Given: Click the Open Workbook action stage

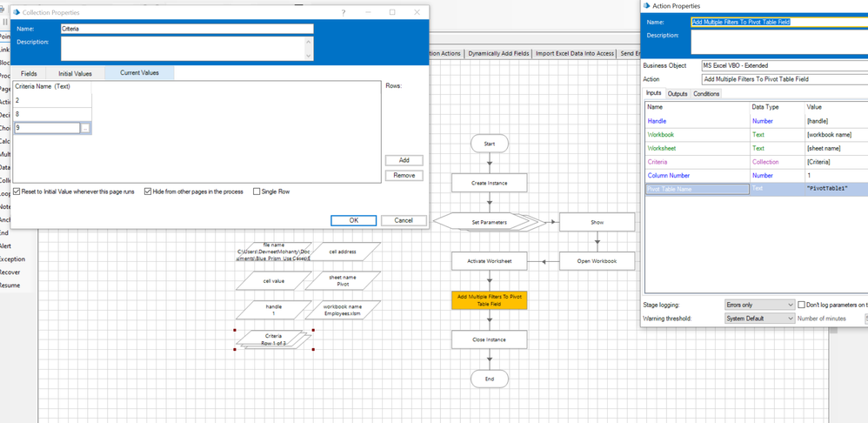Looking at the screenshot, I should (x=597, y=261).
